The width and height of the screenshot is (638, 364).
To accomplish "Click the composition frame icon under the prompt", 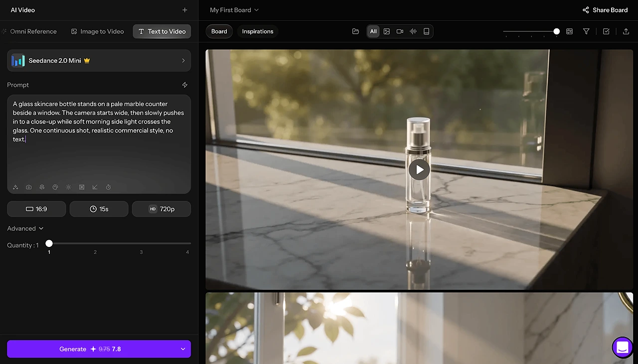I will click(x=82, y=187).
